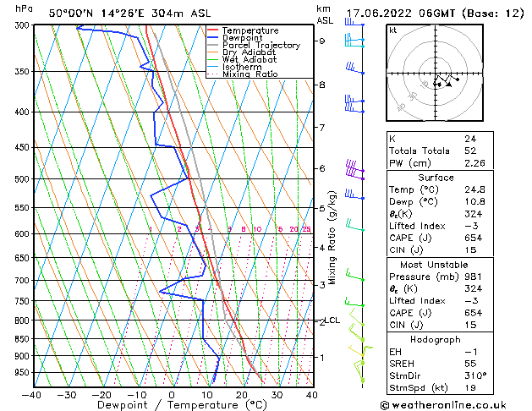This screenshot has height=411, width=532.
Task: Click the 'Hodograph' section heading in the table
Action: tap(436, 340)
